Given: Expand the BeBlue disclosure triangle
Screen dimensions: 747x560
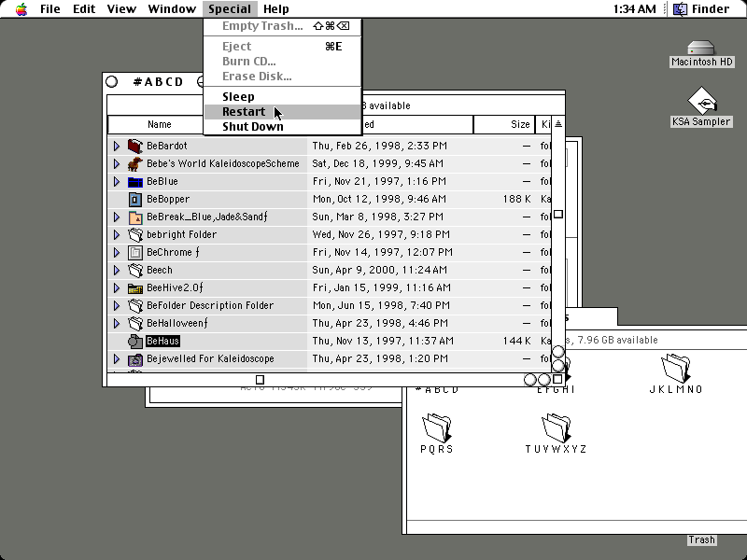Looking at the screenshot, I should (x=116, y=181).
